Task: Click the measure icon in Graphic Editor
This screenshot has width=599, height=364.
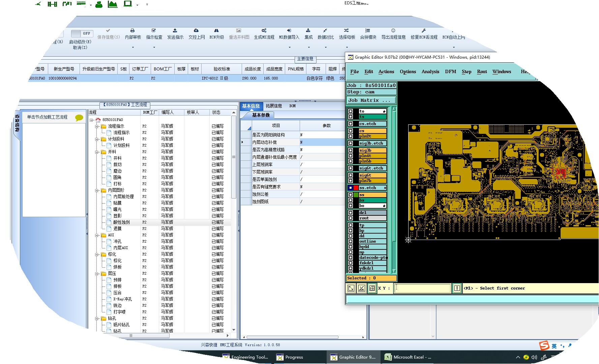Action: click(362, 288)
